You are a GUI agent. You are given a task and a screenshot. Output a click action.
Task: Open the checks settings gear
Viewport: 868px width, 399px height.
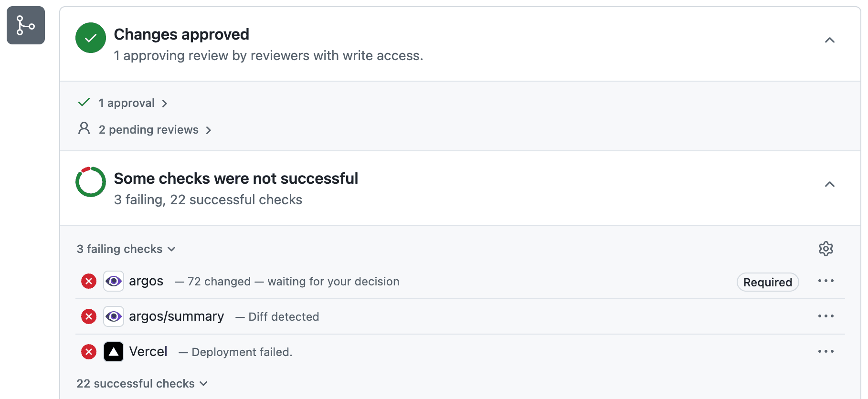[826, 249]
